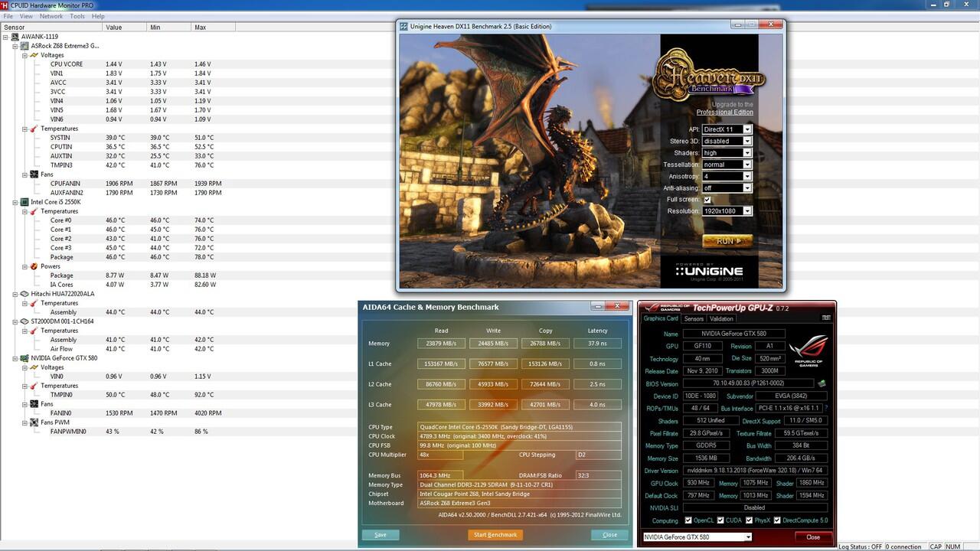Click the Intel Core i5 2550K CPU icon
Viewport: 980px width, 551px height.
(x=24, y=202)
